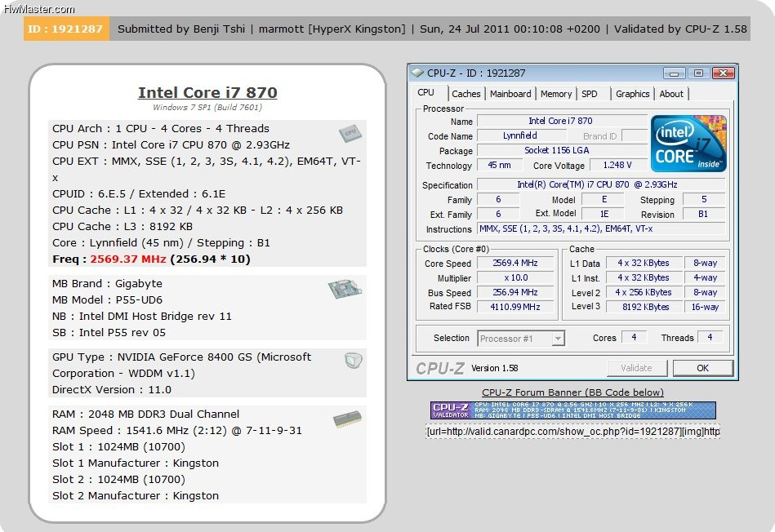Click the motherboard icon beside MB Brand
Screen dimensions: 775x532
(x=345, y=289)
